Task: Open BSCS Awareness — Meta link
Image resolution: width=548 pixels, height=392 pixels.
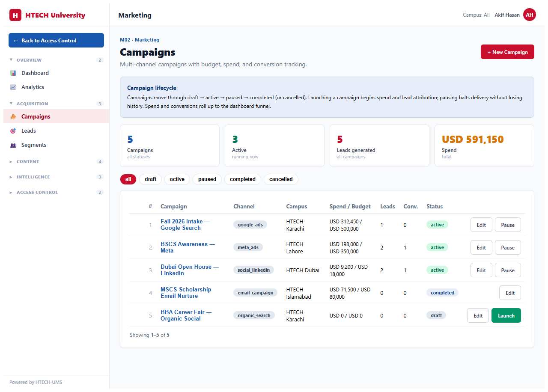Action: [x=188, y=247]
